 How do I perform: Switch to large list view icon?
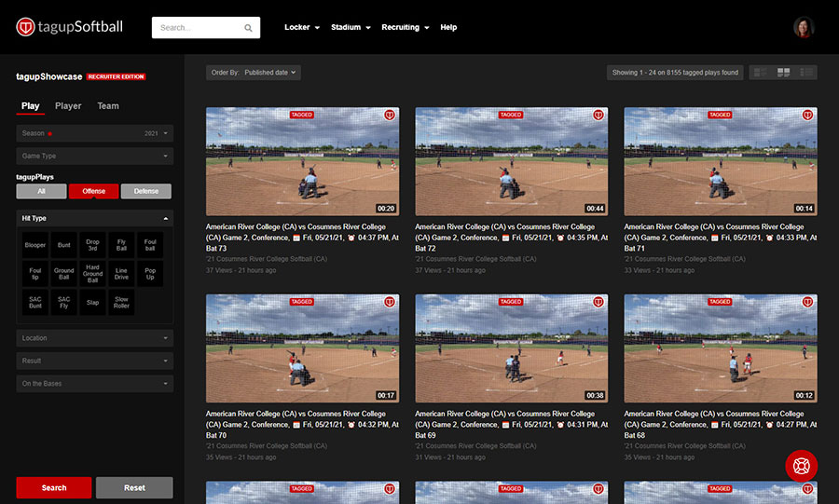(x=761, y=72)
